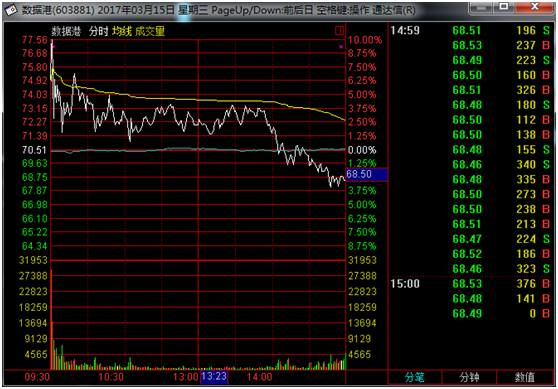The width and height of the screenshot is (558, 389).
Task: Select the 68.53 376 B trade row
Action: (x=501, y=284)
